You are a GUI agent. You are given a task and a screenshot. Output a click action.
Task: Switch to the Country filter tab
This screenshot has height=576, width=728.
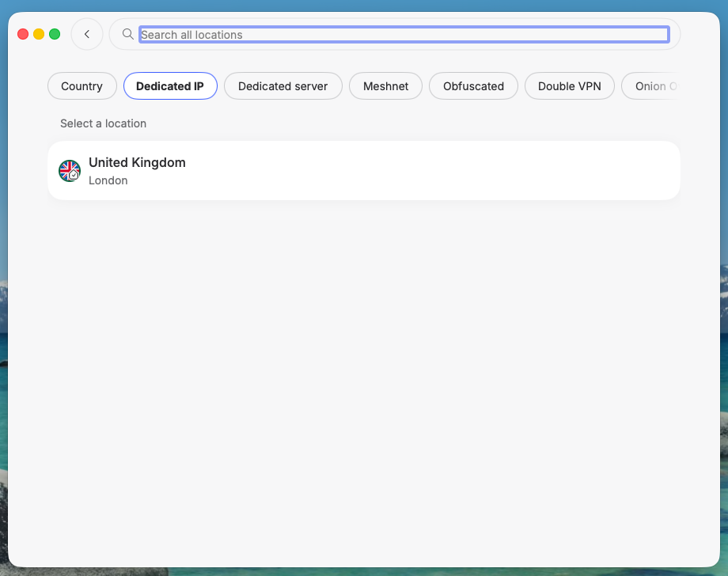pyautogui.click(x=82, y=86)
